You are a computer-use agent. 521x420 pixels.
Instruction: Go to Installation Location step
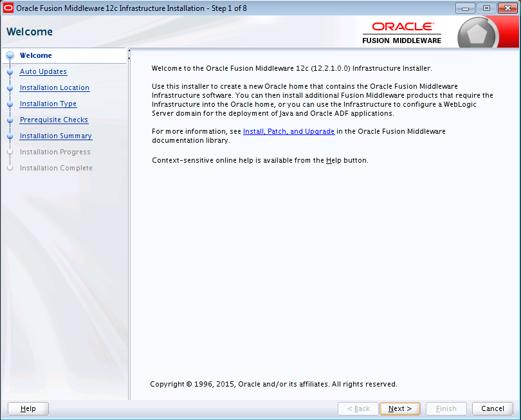55,87
